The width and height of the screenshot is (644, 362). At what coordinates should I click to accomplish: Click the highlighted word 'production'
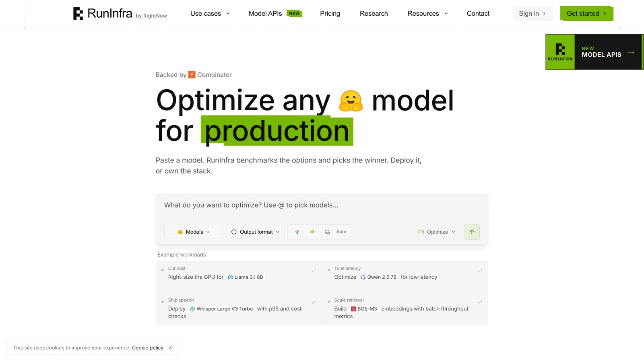277,131
